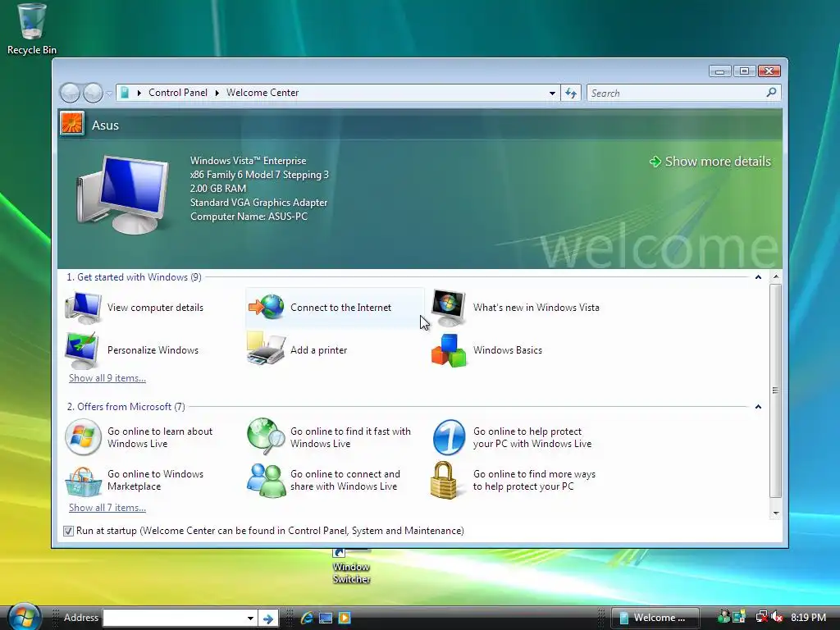This screenshot has height=630, width=840.
Task: Expand the arrow before Welcome Center breadcrumb
Action: tap(217, 93)
